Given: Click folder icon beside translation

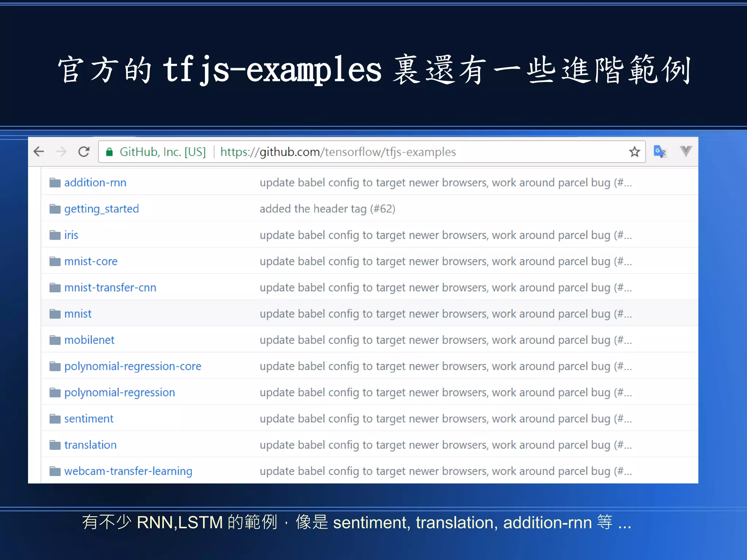Looking at the screenshot, I should 55,445.
